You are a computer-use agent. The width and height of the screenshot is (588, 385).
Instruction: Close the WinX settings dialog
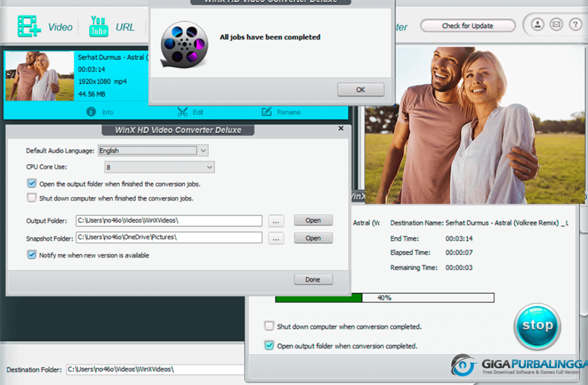point(341,129)
